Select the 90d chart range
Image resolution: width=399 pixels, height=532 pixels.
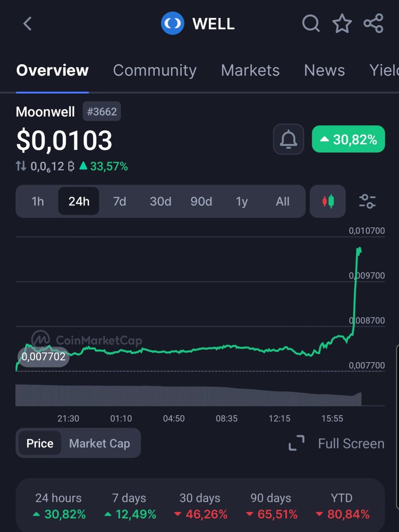(201, 202)
